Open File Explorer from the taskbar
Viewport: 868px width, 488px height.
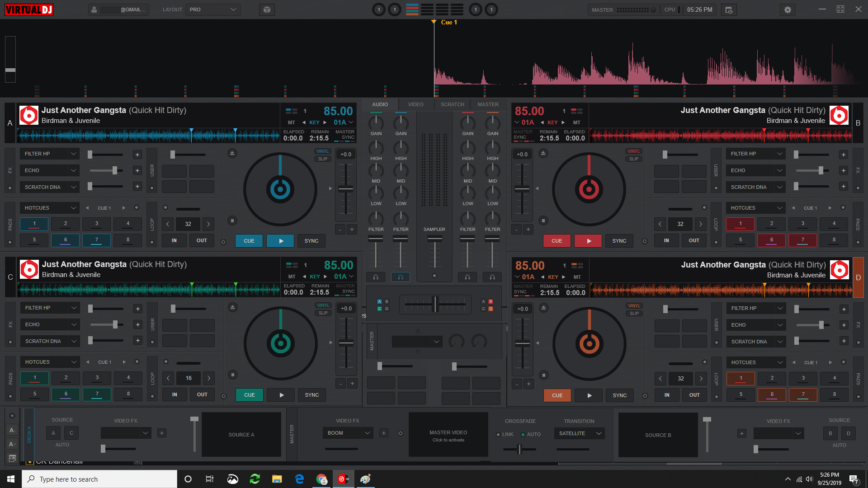[277, 479]
